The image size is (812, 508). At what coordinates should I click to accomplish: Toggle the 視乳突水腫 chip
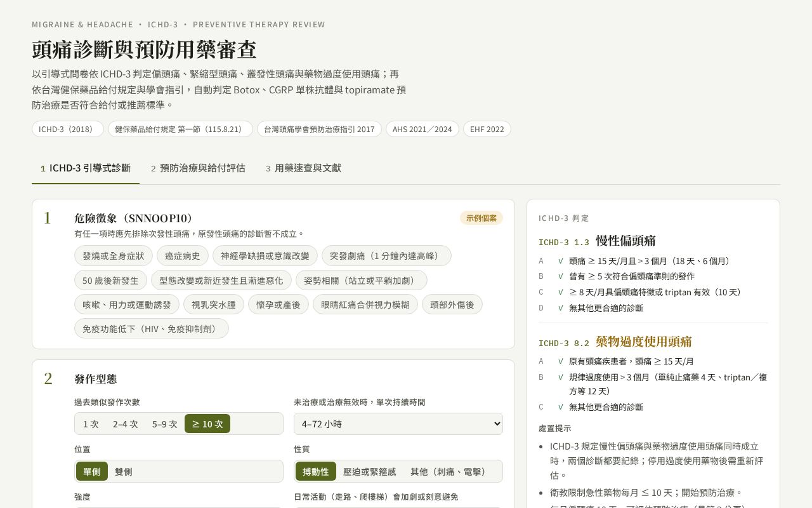[214, 304]
